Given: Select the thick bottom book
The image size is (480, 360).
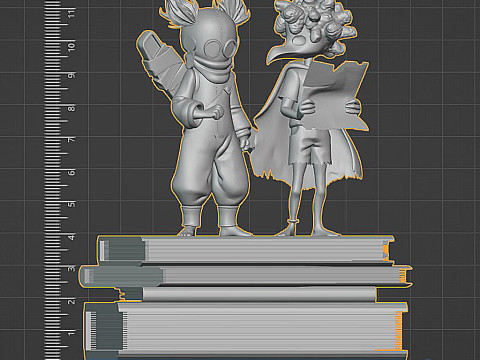Looking at the screenshot, I should tap(246, 331).
